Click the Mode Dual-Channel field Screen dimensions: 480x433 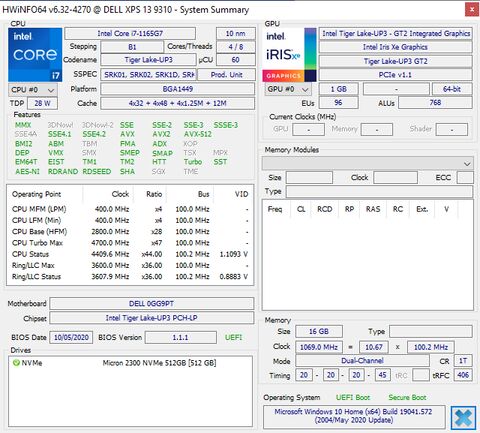point(362,361)
